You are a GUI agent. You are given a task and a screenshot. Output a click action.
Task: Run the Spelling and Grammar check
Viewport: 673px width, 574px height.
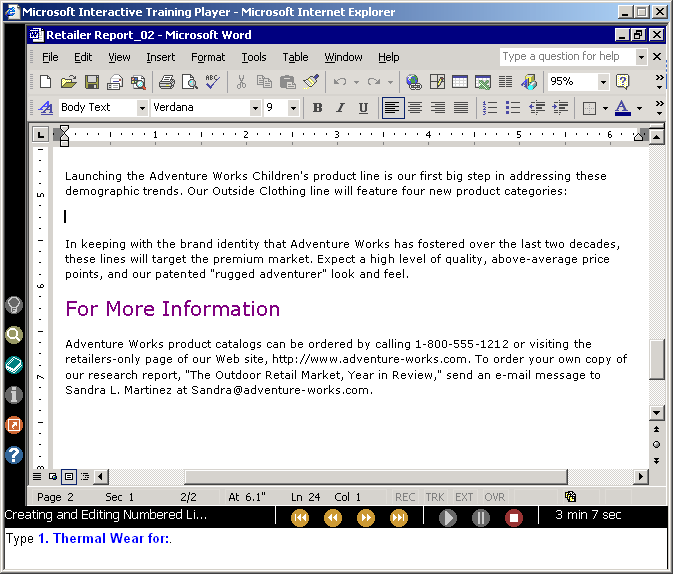(x=212, y=82)
